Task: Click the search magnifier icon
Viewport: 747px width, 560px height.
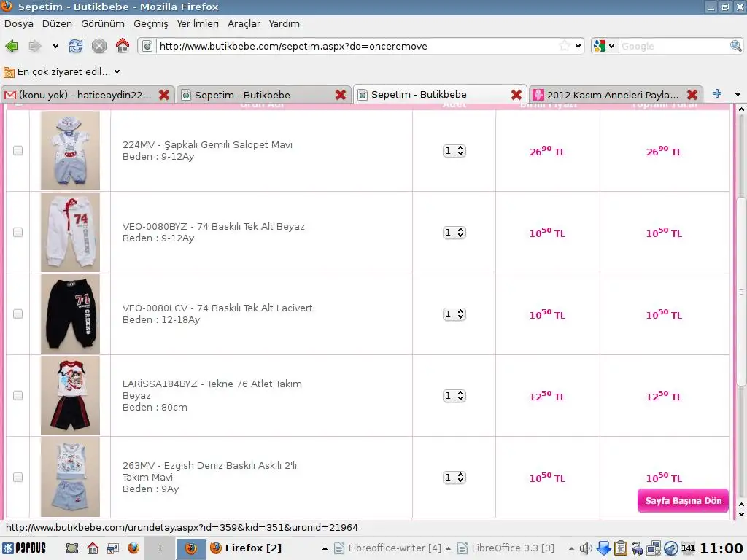Action: (x=735, y=46)
